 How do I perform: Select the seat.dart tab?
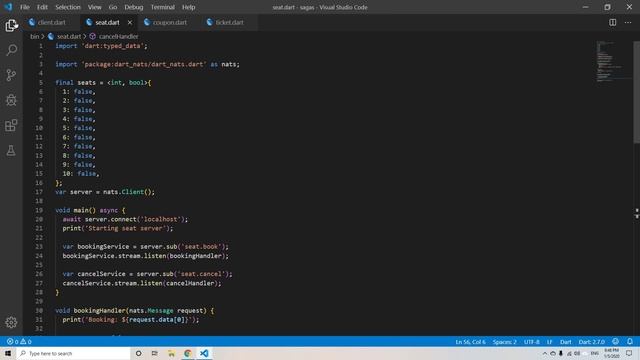point(107,22)
